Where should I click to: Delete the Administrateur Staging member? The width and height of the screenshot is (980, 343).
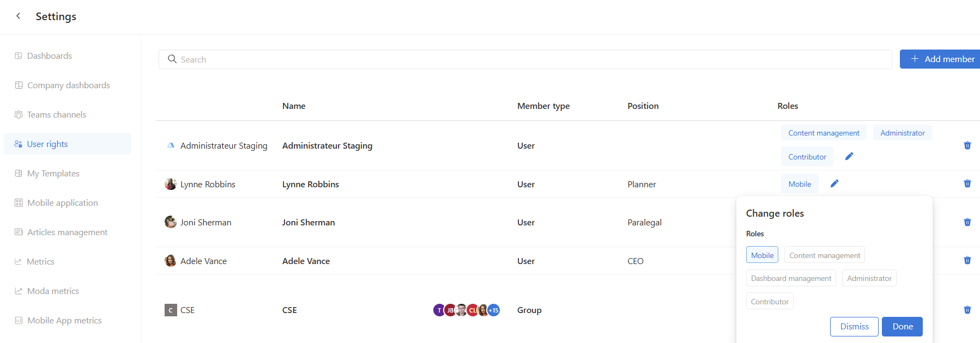(967, 145)
